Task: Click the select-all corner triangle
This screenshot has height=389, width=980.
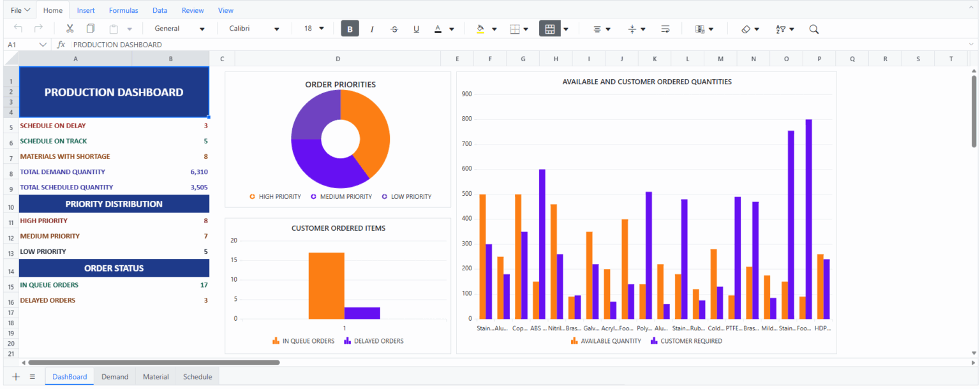Action: 11,59
